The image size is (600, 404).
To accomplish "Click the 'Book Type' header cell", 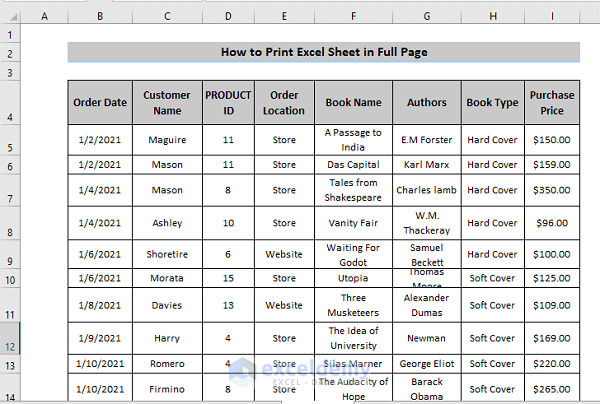I will click(493, 103).
